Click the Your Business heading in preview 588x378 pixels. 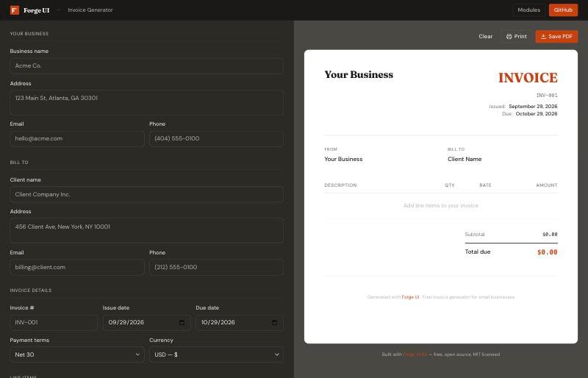(359, 74)
